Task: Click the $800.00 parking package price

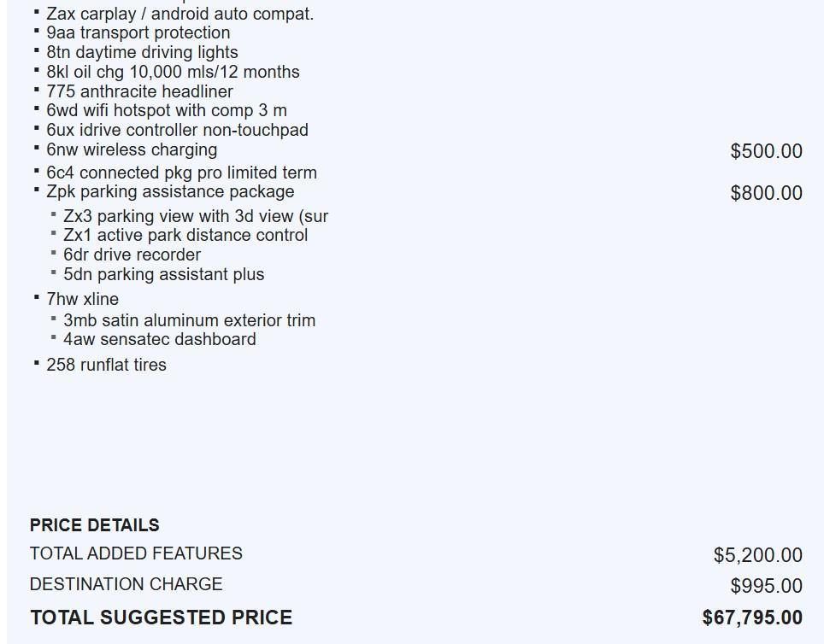Action: click(x=766, y=193)
